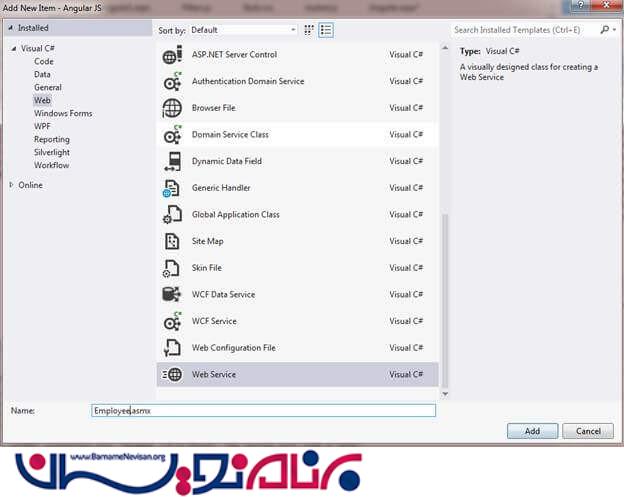Pick the Site Map template icon
The width and height of the screenshot is (624, 497).
172,242
